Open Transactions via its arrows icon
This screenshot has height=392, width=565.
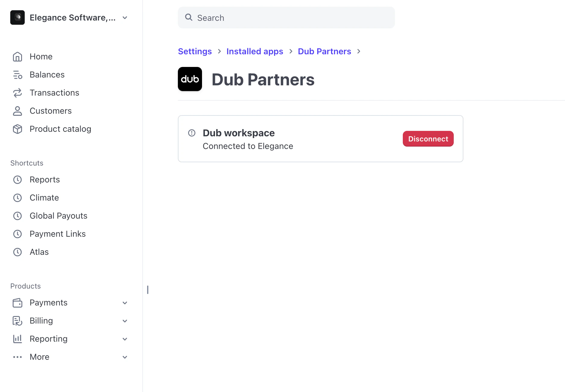17,93
